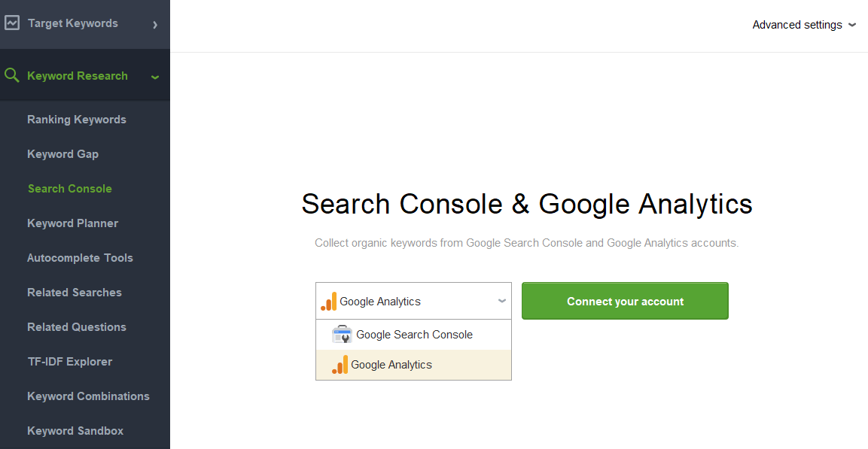
Task: Collapse the Keyword Research section chevron
Action: point(155,77)
